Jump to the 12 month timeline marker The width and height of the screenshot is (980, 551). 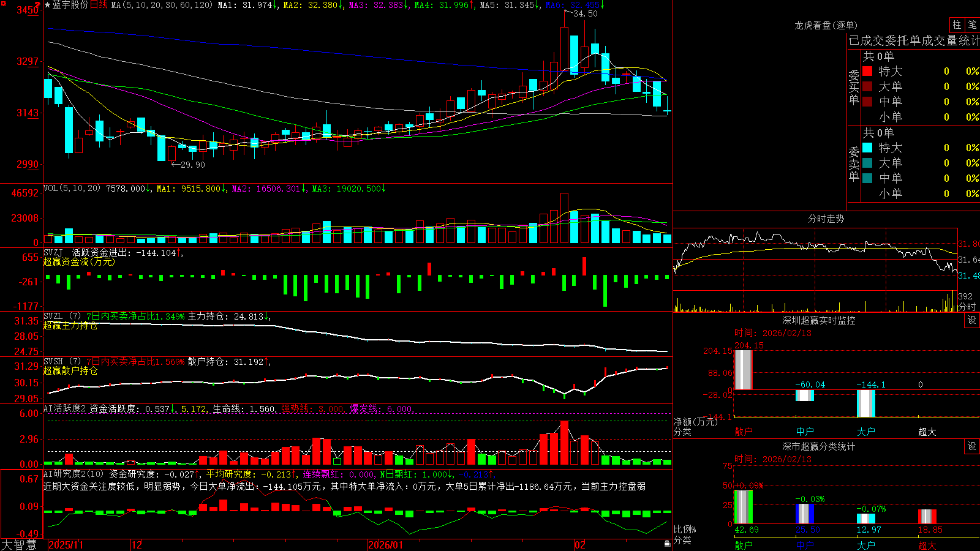137,545
